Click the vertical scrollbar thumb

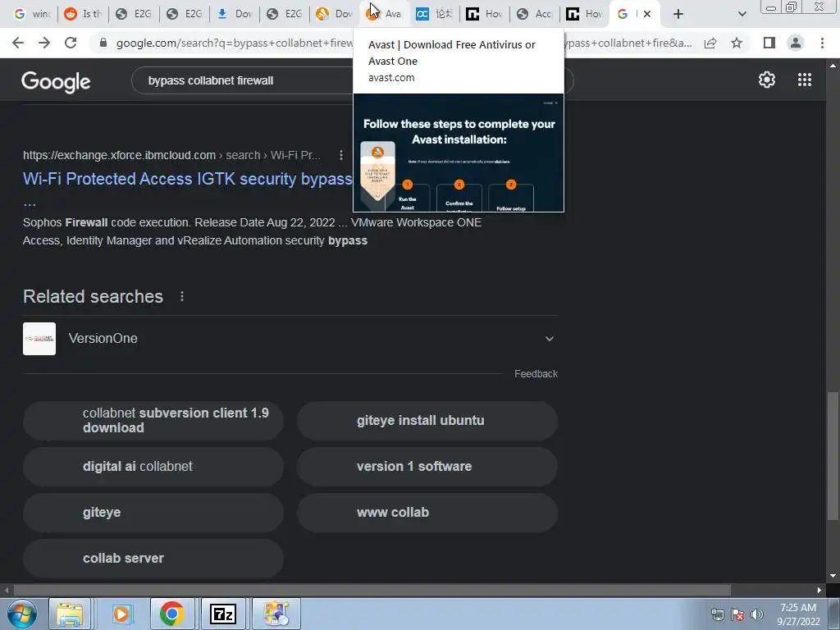tap(833, 455)
